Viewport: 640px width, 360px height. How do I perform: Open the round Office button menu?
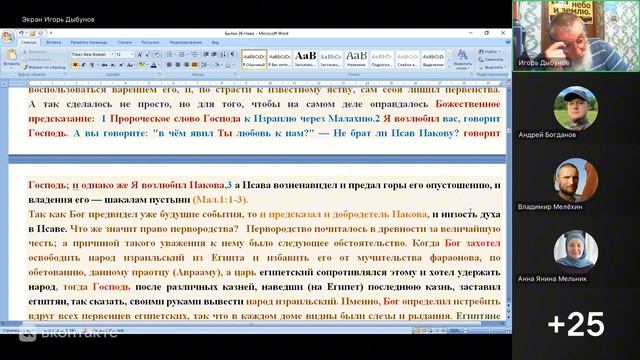click(x=8, y=37)
